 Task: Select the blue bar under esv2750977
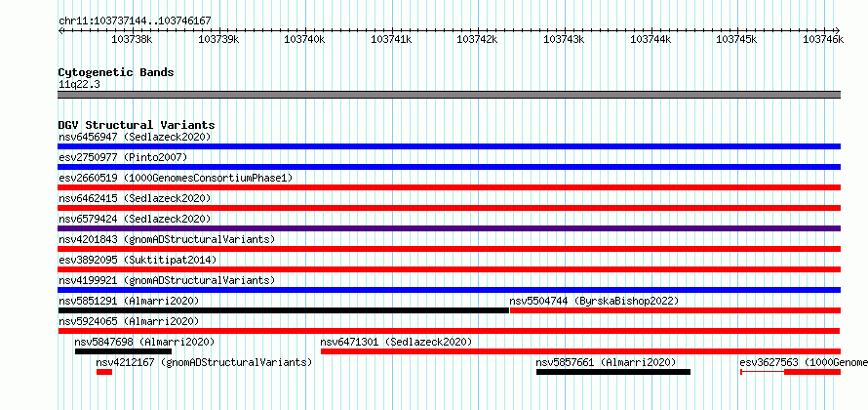449,167
